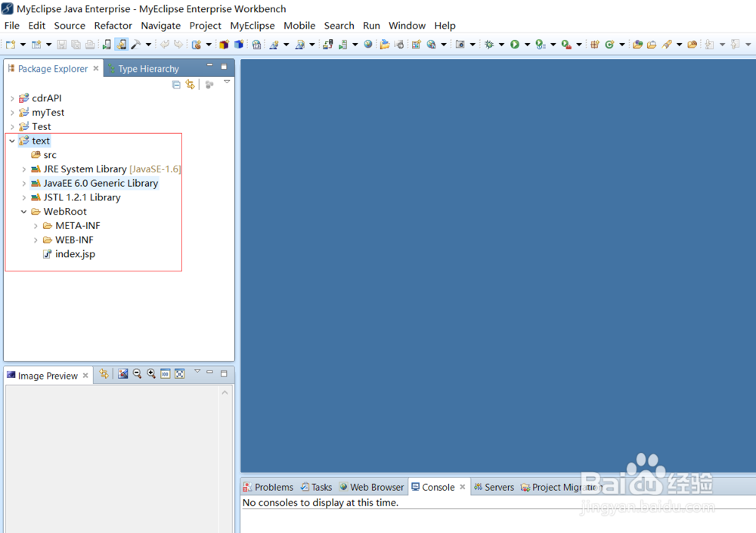Open the Refactor menu
Screen dimensions: 756x533
(x=113, y=26)
